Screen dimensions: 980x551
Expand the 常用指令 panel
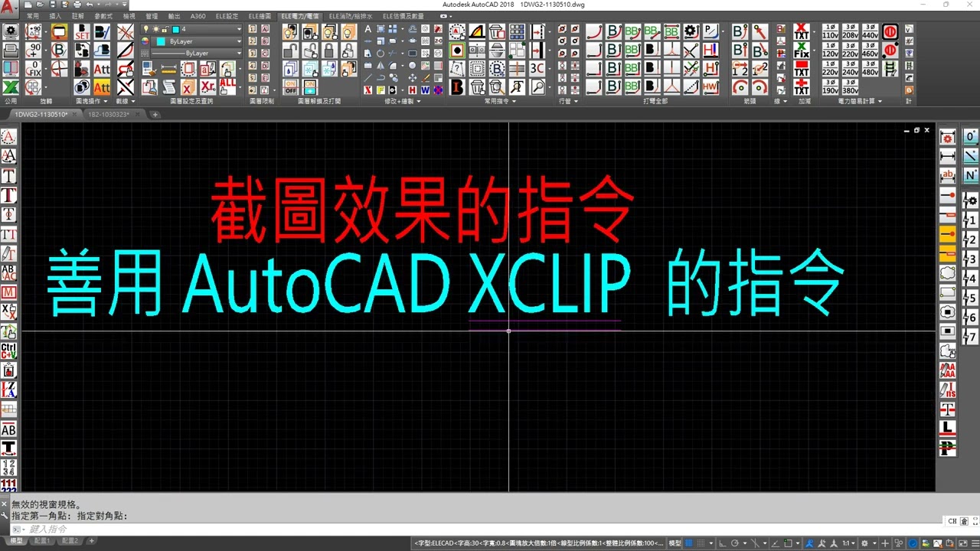pyautogui.click(x=501, y=101)
